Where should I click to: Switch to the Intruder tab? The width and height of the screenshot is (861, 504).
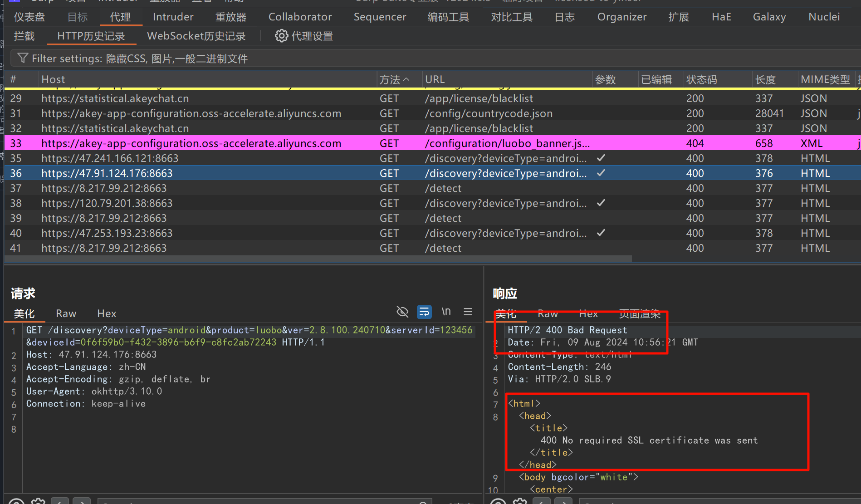pyautogui.click(x=173, y=17)
